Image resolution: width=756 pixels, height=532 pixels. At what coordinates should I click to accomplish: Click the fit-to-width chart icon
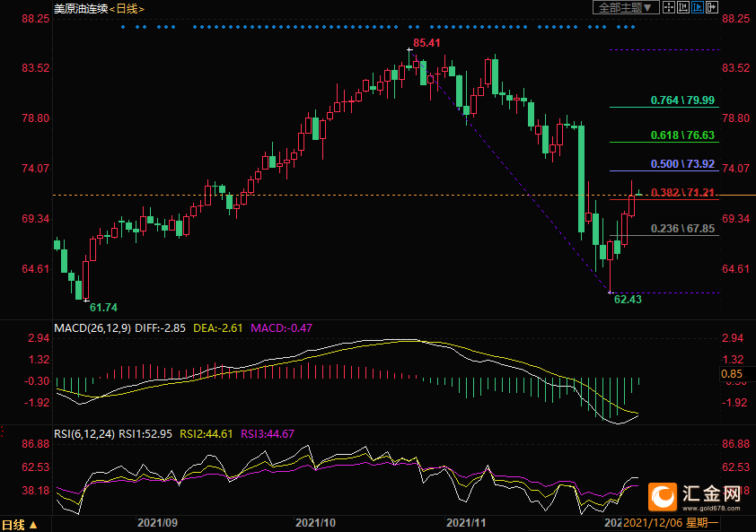pyautogui.click(x=683, y=7)
